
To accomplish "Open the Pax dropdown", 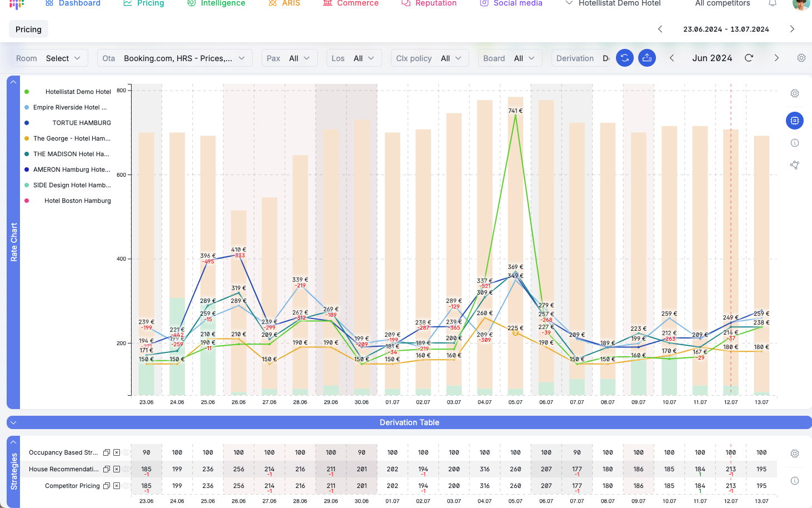I will pyautogui.click(x=289, y=58).
